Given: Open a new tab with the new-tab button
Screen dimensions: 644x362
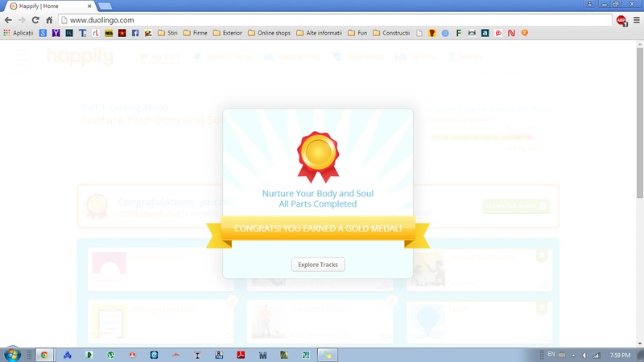Looking at the screenshot, I should point(105,6).
